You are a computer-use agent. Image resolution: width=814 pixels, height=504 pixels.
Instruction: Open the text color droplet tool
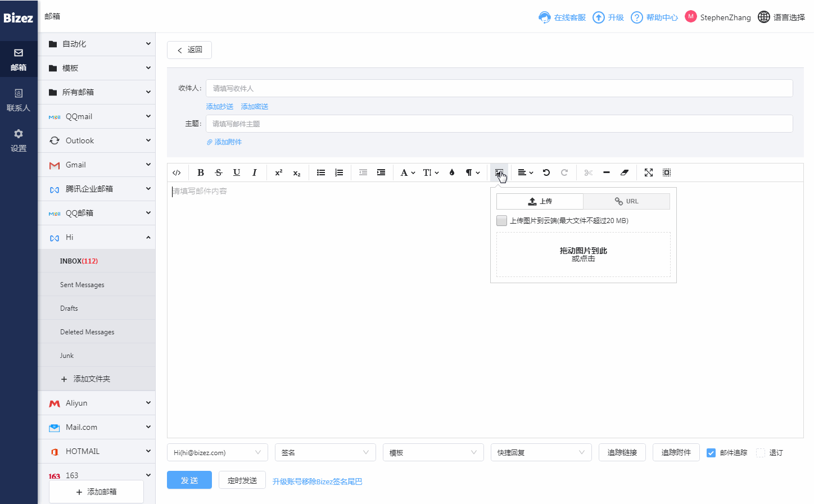(x=452, y=172)
